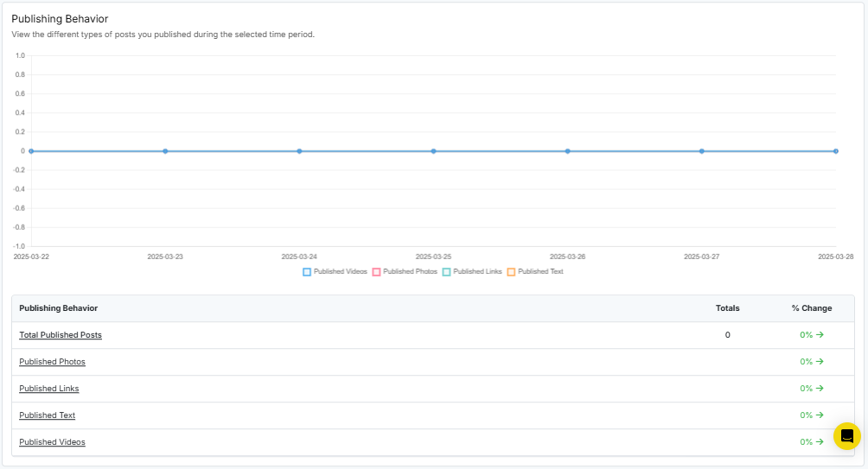Click the Publishing Behavior section heading
This screenshot has height=469, width=868.
click(x=60, y=19)
